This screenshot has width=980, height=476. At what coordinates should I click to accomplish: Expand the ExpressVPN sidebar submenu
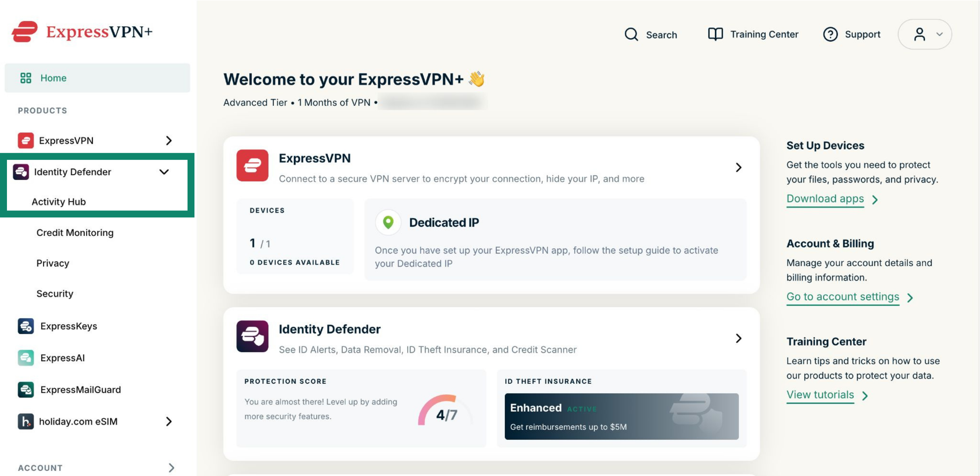[x=169, y=141]
